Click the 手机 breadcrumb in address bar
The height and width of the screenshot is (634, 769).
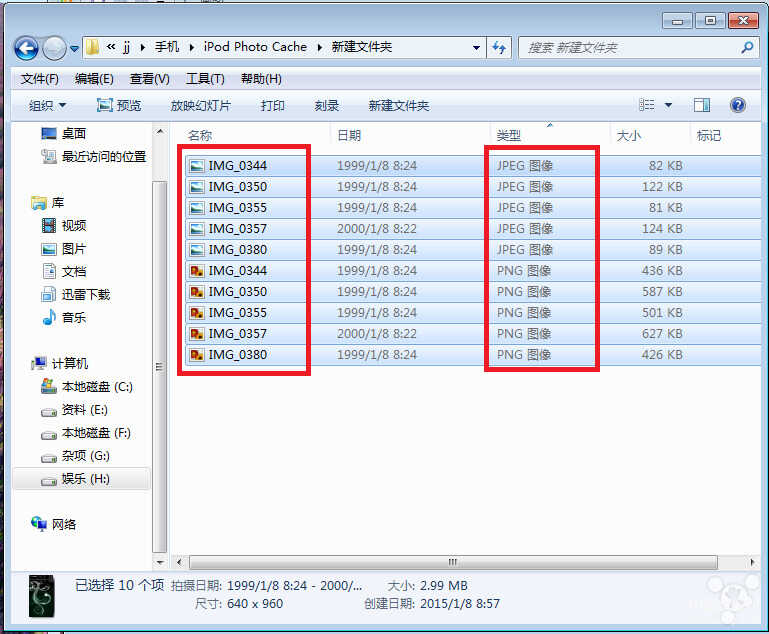(x=167, y=47)
